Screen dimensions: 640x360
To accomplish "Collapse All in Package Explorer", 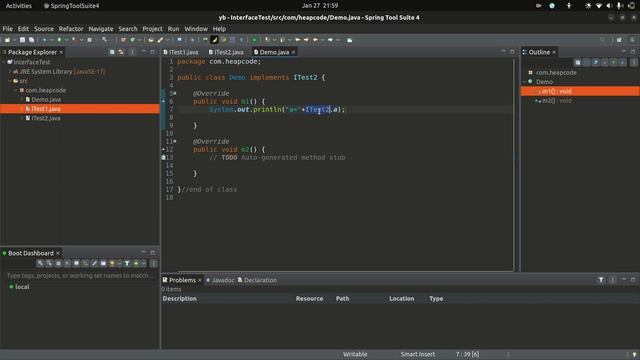I will (112, 52).
